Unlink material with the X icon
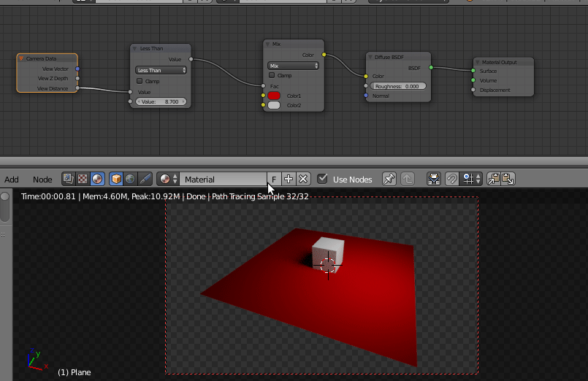The width and height of the screenshot is (588, 381). pos(303,179)
